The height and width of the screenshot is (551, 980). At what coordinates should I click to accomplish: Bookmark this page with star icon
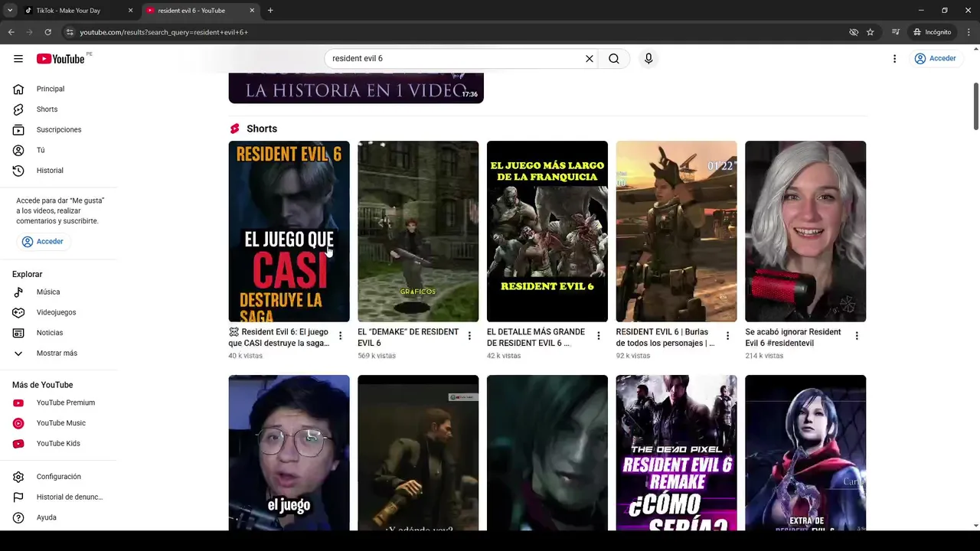tap(871, 32)
